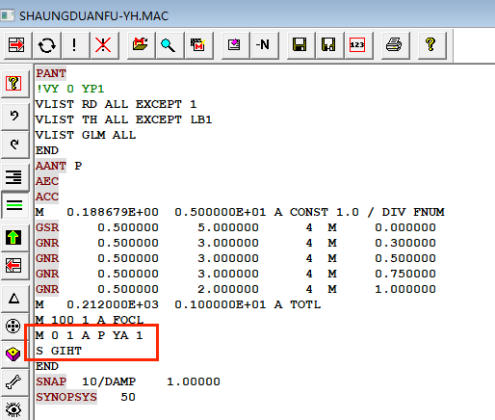Screen dimensions: 495x420
Task: Click the line M 100 1 A FOCL
Action: pos(89,320)
